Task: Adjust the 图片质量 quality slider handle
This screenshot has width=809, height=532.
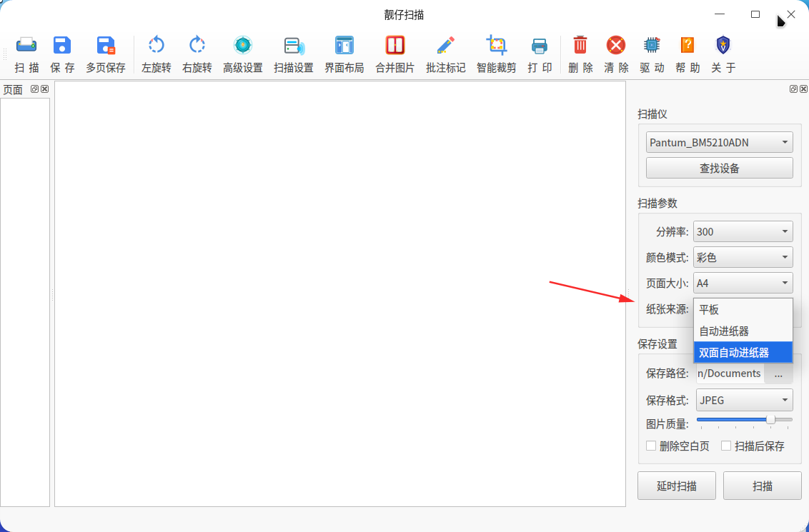Action: point(770,420)
